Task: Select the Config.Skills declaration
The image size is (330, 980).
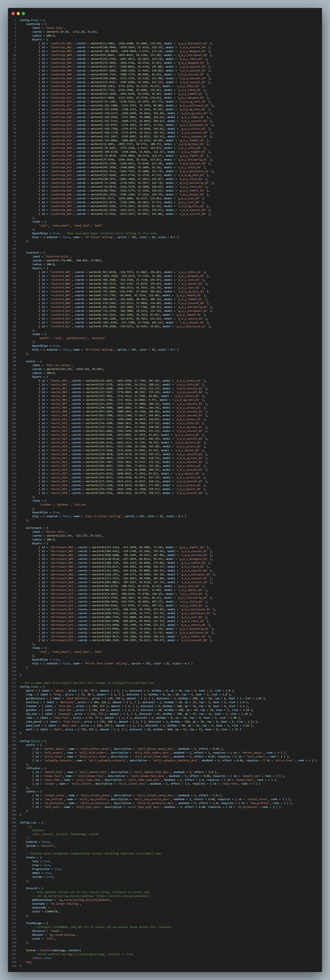Action: coord(33,741)
